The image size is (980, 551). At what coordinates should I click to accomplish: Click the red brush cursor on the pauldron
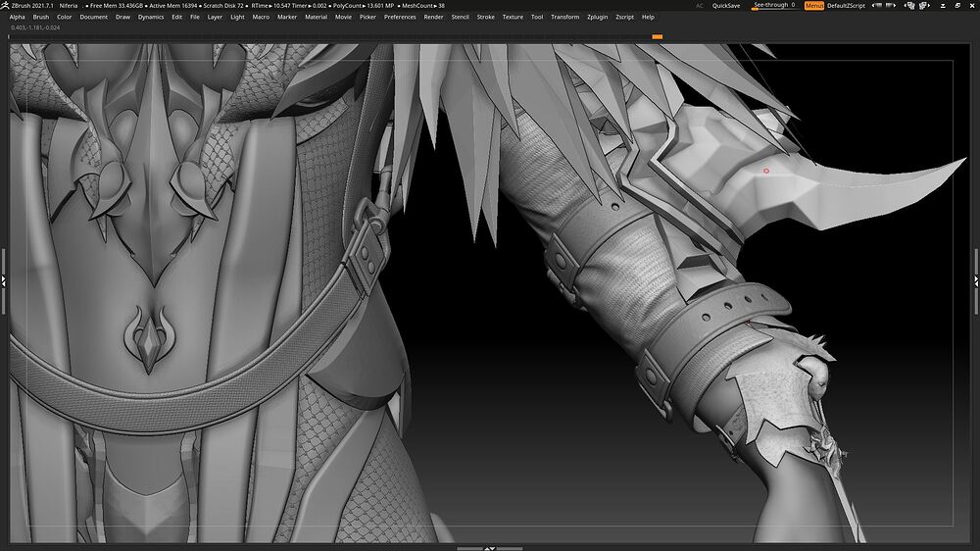(x=766, y=171)
